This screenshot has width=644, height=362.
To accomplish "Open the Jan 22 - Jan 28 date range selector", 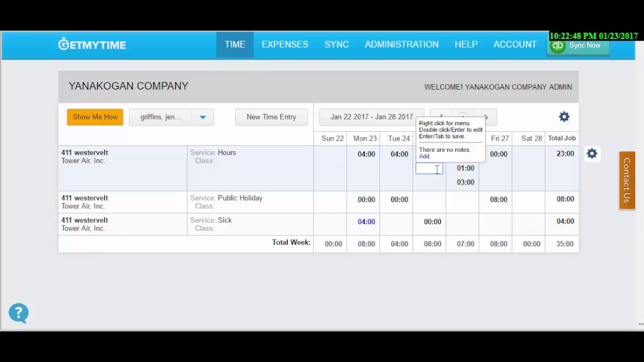I will [x=371, y=117].
